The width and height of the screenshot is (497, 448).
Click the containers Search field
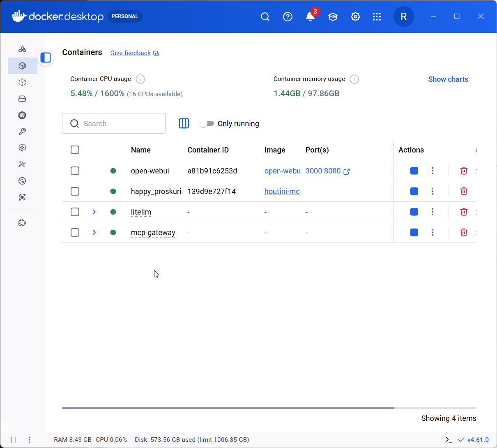(114, 123)
